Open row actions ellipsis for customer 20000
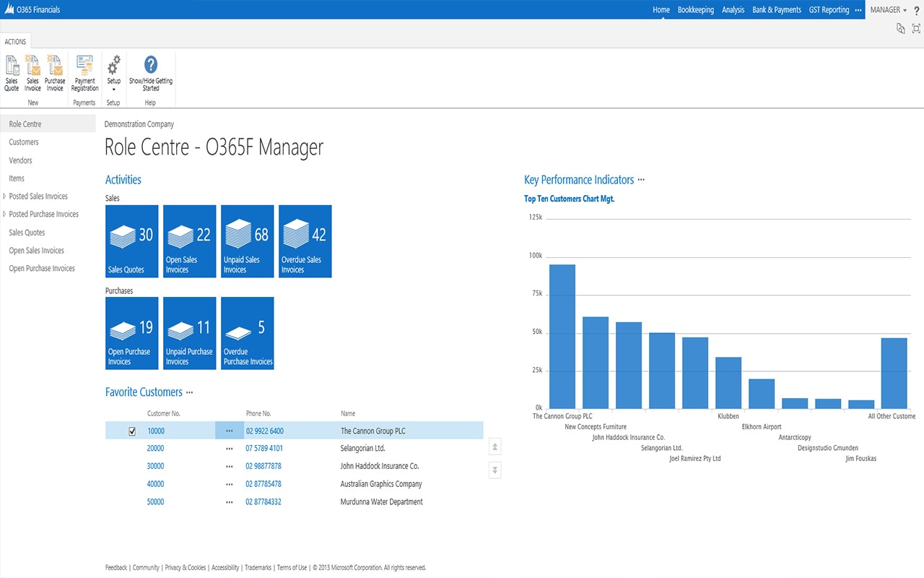Viewport: 924px width, 578px height. [230, 449]
